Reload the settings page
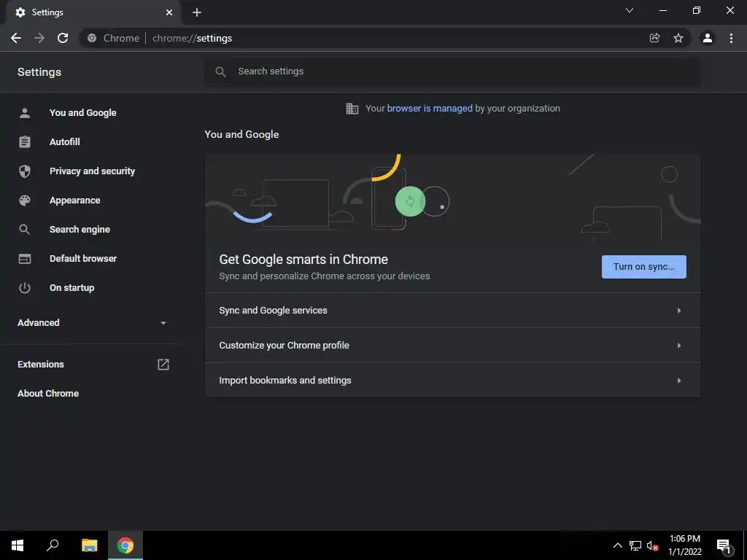Screen dimensions: 747x560 63,38
